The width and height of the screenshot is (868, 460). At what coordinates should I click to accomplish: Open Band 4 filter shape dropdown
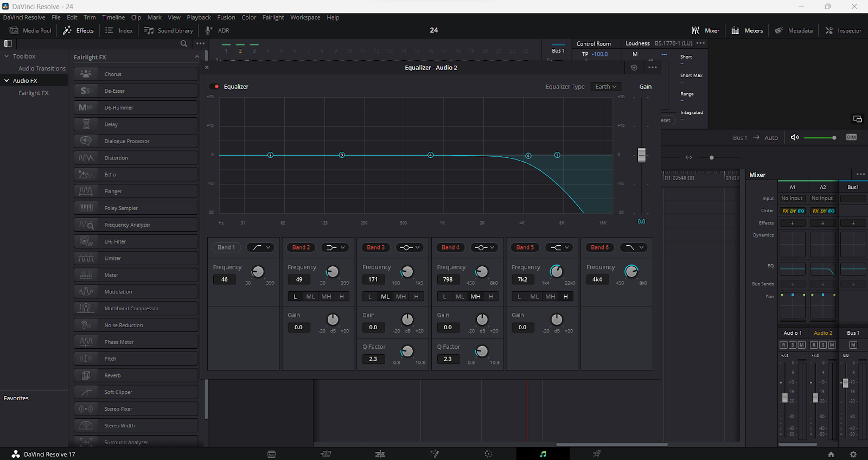pos(485,247)
